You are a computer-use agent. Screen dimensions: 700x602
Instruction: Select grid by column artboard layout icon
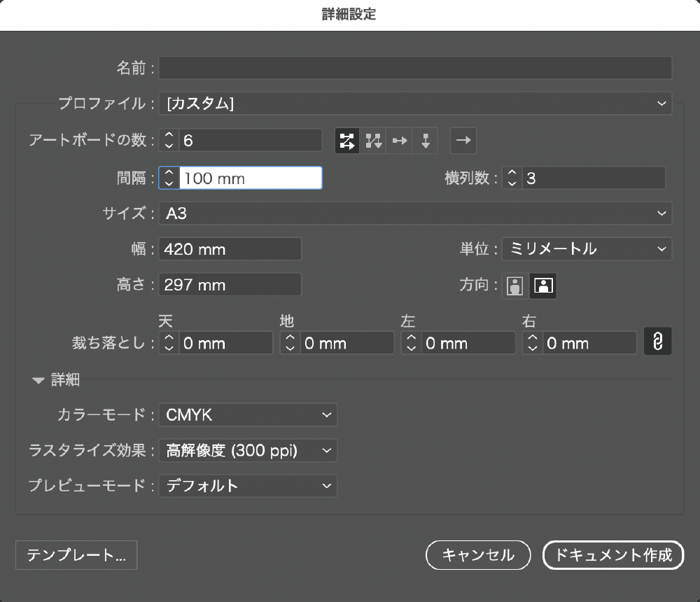click(x=373, y=141)
